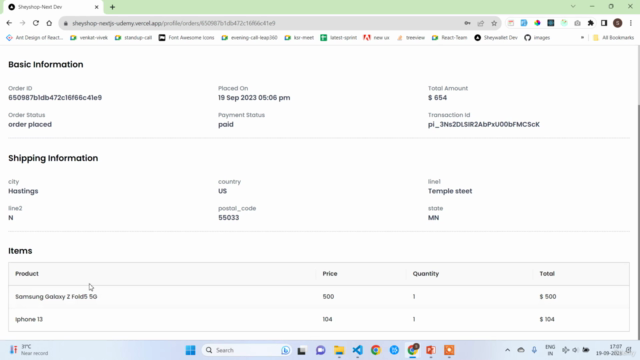This screenshot has width=640, height=360.
Task: Open the Ant Design of React bookmark
Action: pos(35,38)
